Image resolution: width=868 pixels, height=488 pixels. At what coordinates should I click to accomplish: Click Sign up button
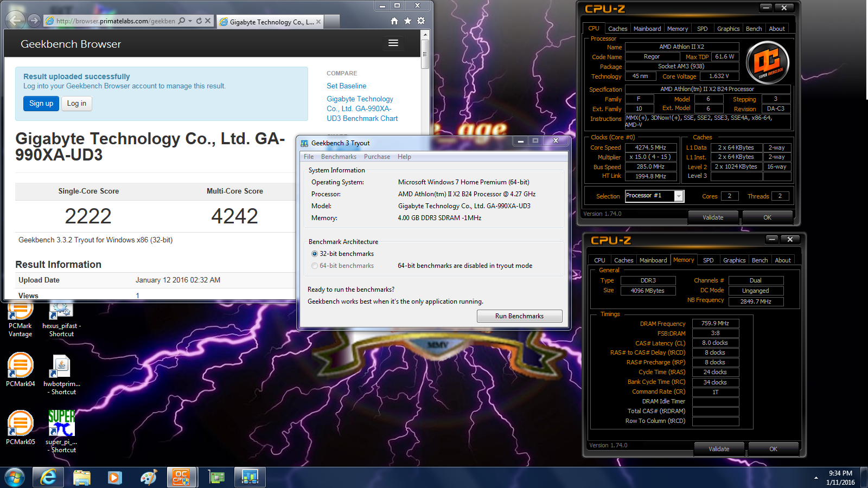pos(41,104)
